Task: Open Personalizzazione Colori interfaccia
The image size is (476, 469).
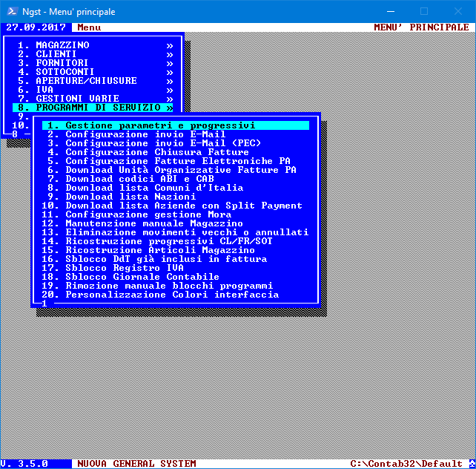Action: 172,295
